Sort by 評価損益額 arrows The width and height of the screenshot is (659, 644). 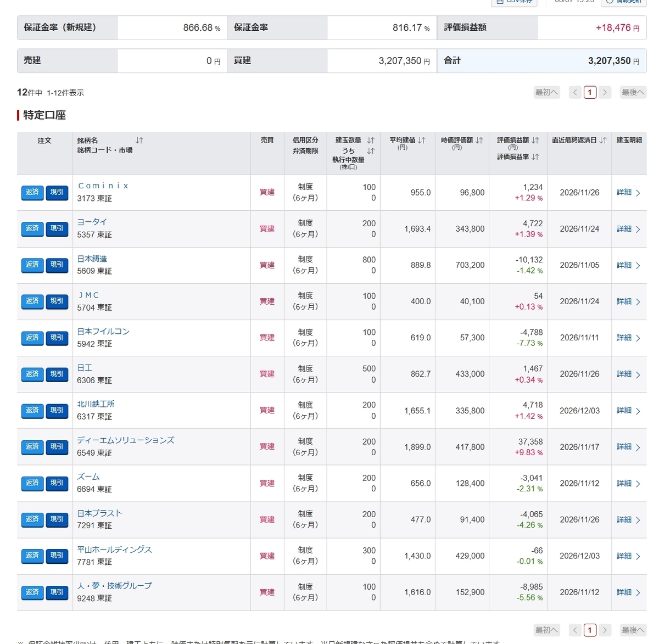tap(535, 141)
